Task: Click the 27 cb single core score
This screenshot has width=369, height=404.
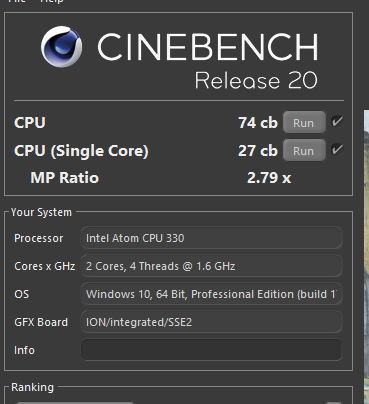Action: click(x=258, y=151)
